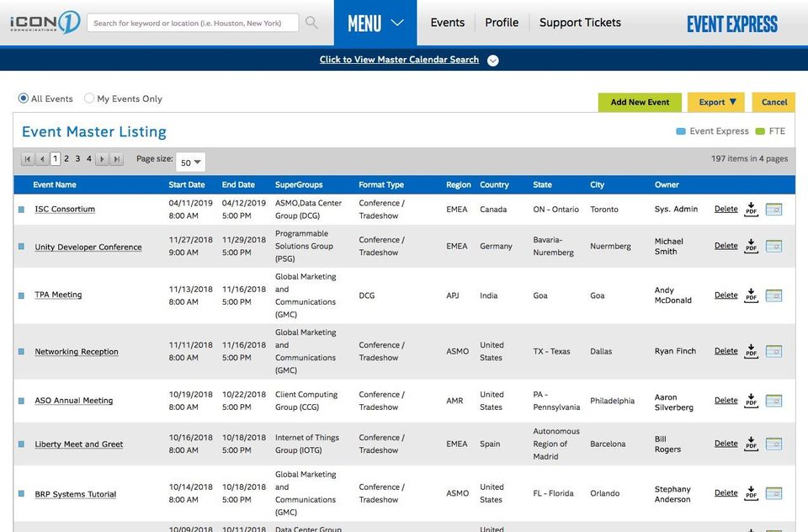Click the Add New Event button
Viewport: 808px width, 532px height.
coord(640,102)
